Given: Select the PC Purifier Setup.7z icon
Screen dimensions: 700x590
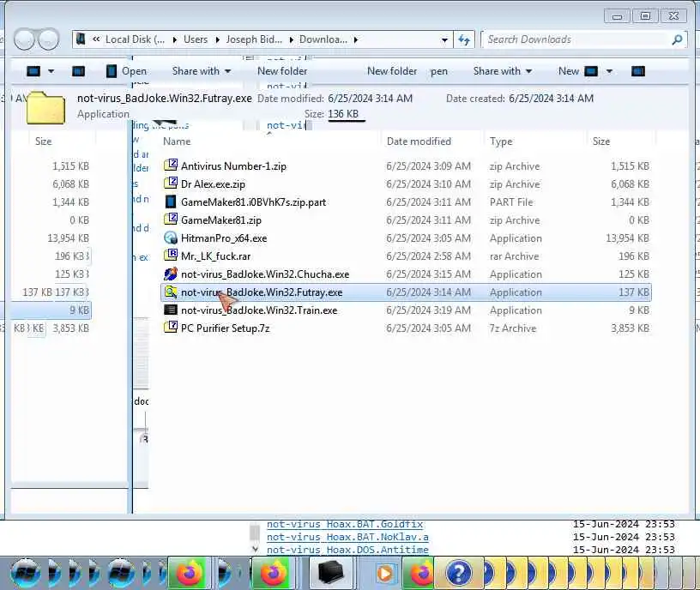Looking at the screenshot, I should click(x=171, y=328).
